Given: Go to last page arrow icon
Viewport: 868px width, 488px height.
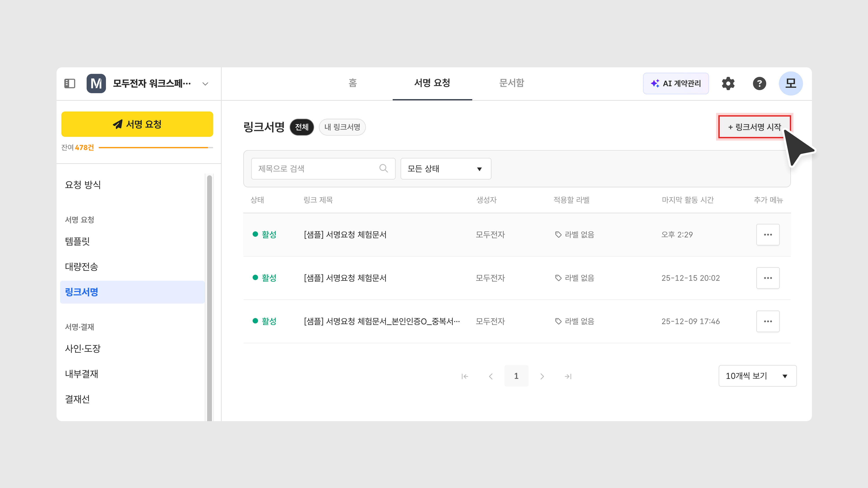Looking at the screenshot, I should [x=568, y=376].
